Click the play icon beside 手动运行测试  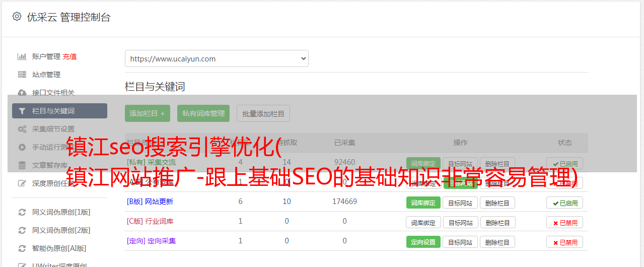click(x=22, y=147)
